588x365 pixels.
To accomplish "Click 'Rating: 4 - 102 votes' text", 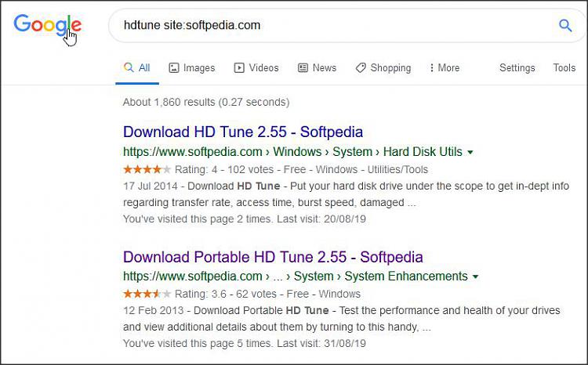I will pos(224,169).
